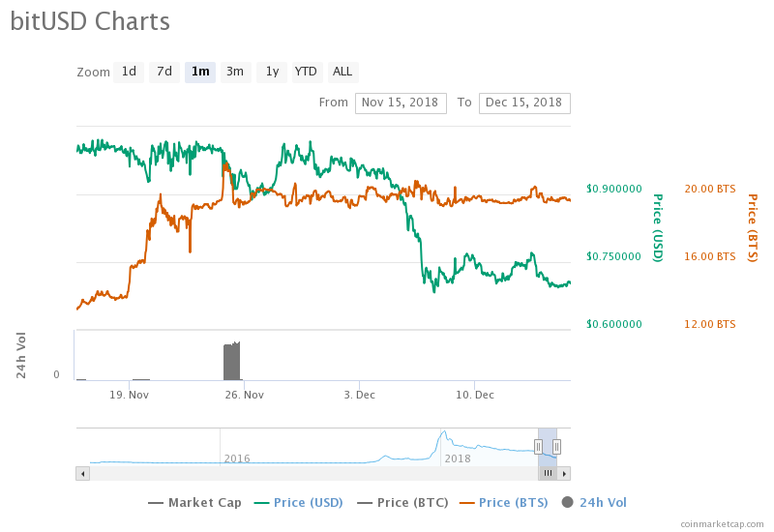Image resolution: width=774 pixels, height=532 pixels.
Task: Click the navigator scrollbar thumb grip
Action: 548,474
